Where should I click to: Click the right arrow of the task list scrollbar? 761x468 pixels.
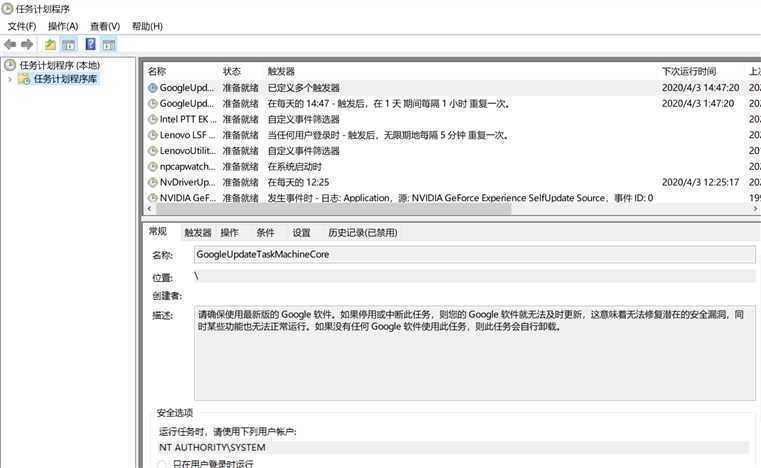coord(755,209)
